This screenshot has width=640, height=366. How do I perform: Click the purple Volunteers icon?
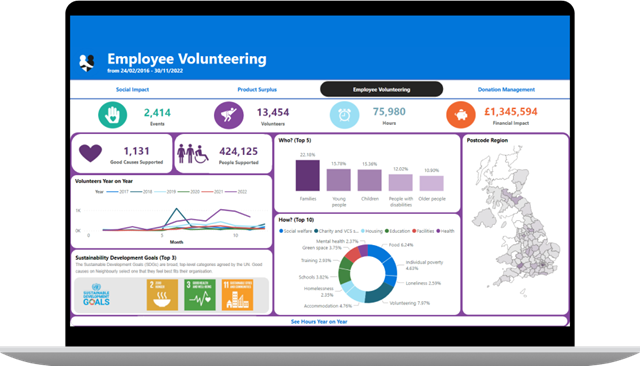(x=229, y=115)
